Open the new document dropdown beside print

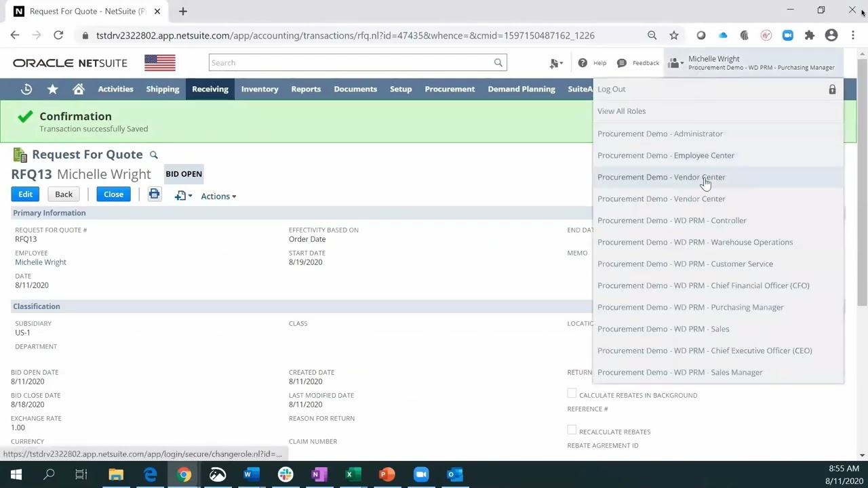coord(183,196)
